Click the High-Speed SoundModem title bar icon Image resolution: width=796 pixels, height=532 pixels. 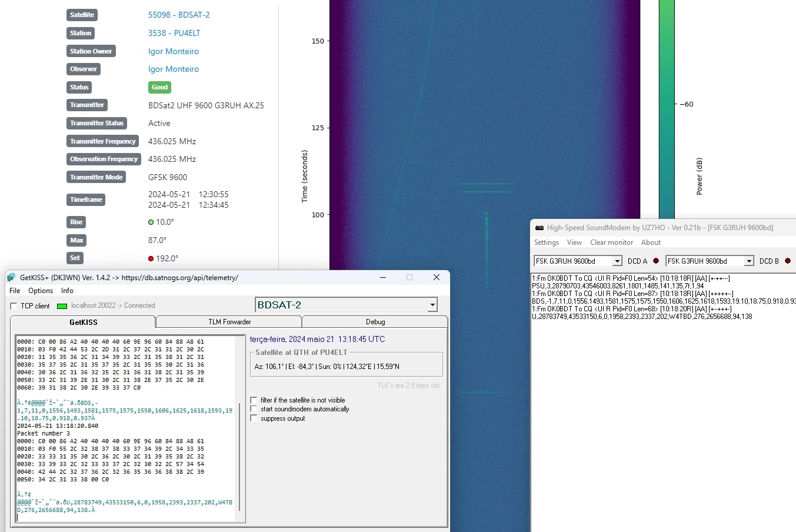pos(539,228)
